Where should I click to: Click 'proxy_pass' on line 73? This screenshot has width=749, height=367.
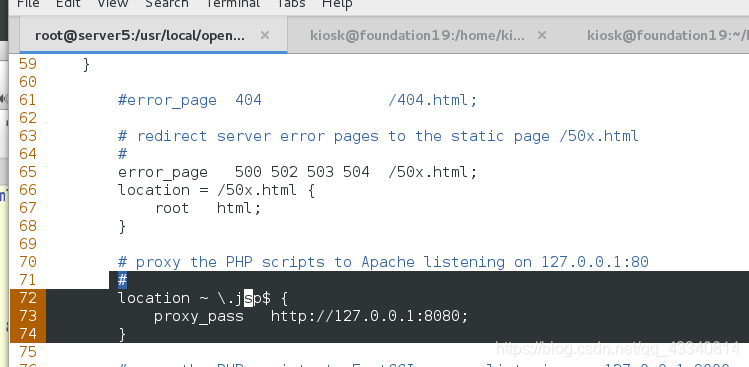point(199,316)
